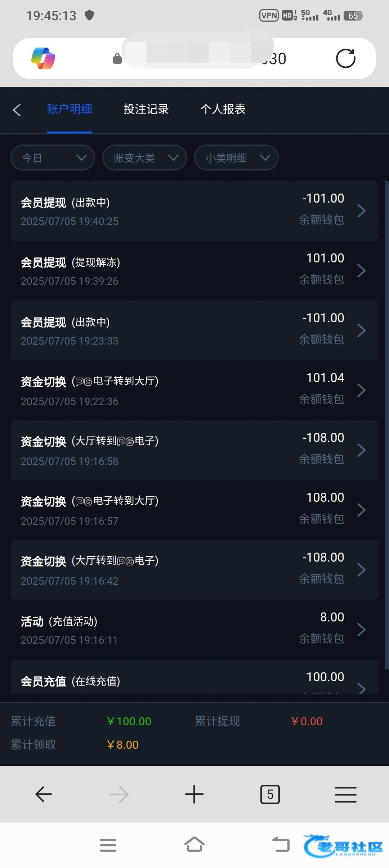Show open tabs counter showing 5
Image resolution: width=389 pixels, height=868 pixels.
point(270,794)
